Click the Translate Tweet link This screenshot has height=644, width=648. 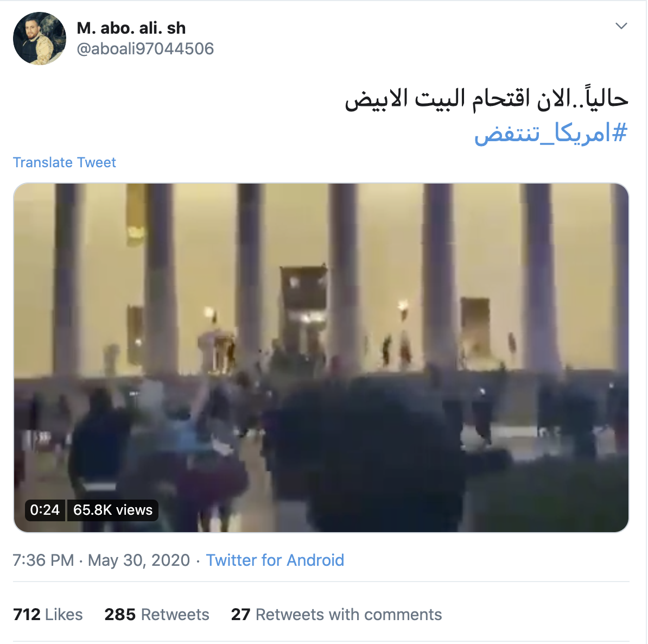click(64, 162)
